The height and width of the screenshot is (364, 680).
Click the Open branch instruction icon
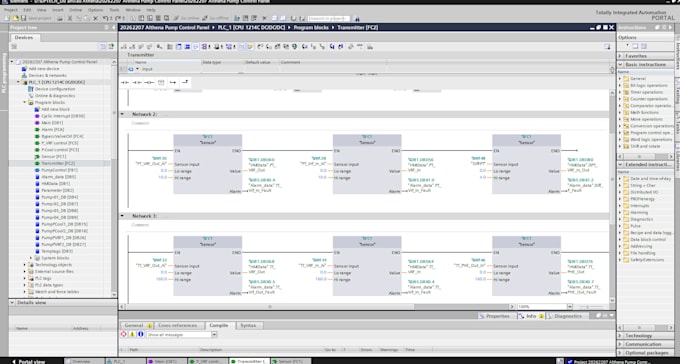coord(173,82)
